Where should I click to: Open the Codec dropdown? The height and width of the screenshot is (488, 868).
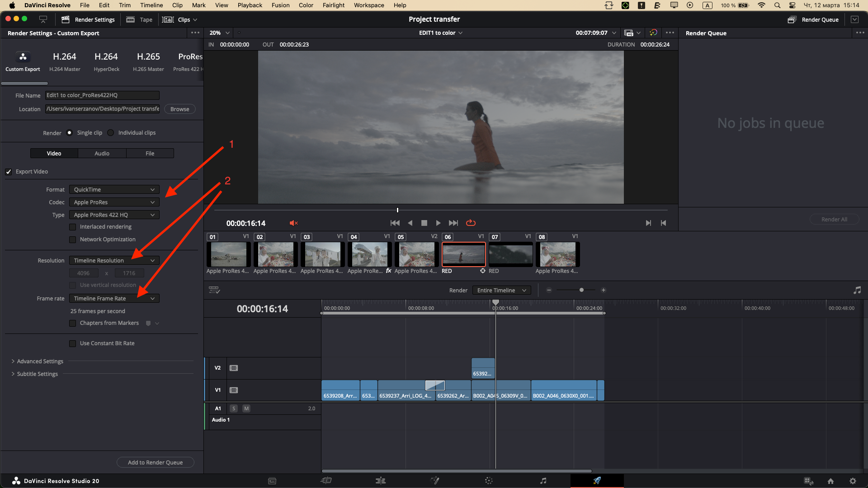coord(114,202)
